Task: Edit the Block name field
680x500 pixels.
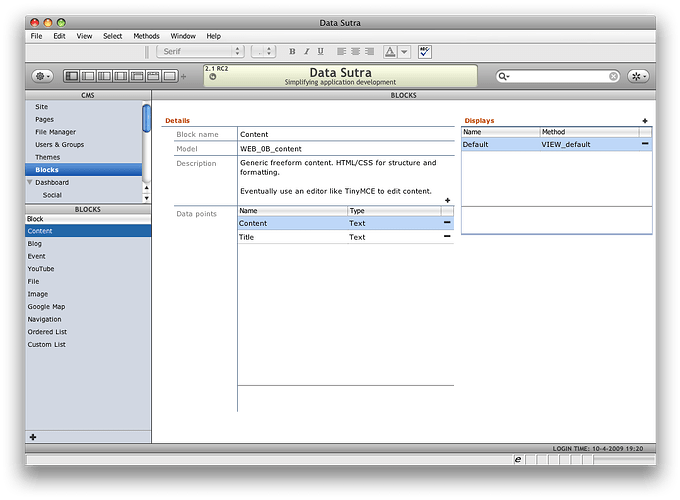Action: [346, 134]
